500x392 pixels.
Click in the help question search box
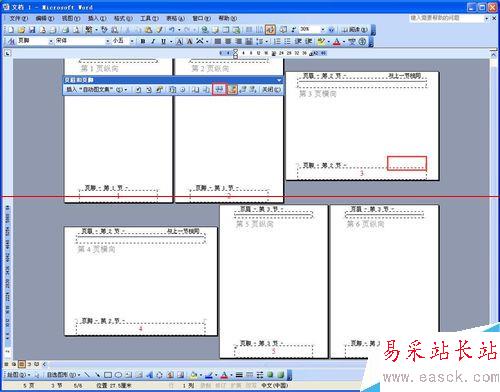tap(447, 18)
